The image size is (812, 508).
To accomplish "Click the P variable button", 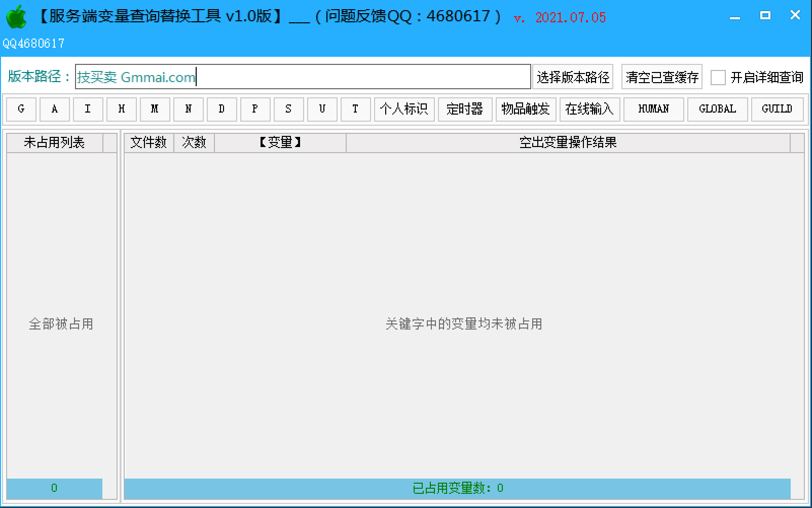I will coord(255,109).
